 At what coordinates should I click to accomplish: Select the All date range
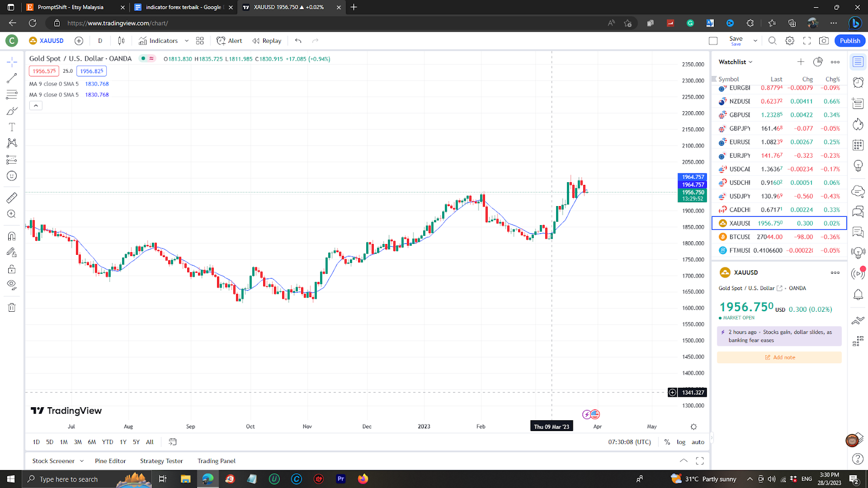click(x=150, y=442)
